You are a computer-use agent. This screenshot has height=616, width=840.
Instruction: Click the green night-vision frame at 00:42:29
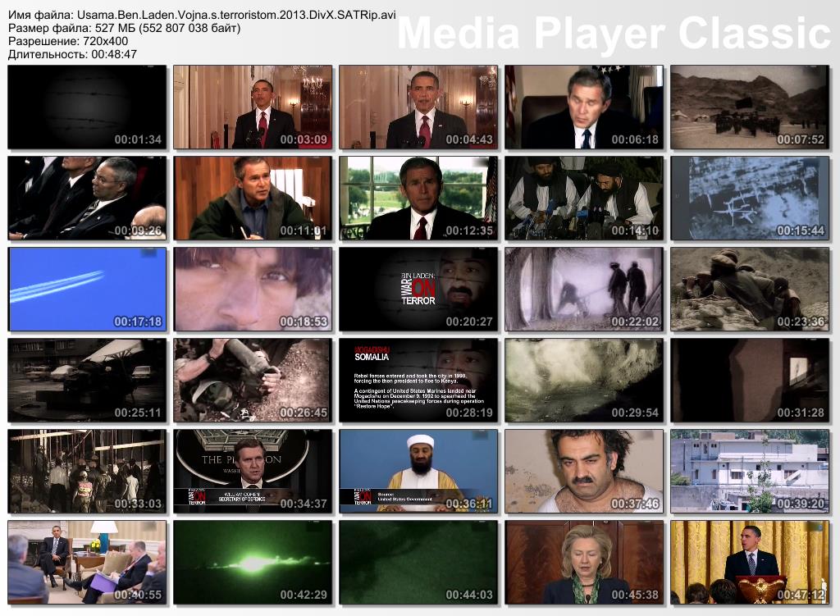click(253, 562)
